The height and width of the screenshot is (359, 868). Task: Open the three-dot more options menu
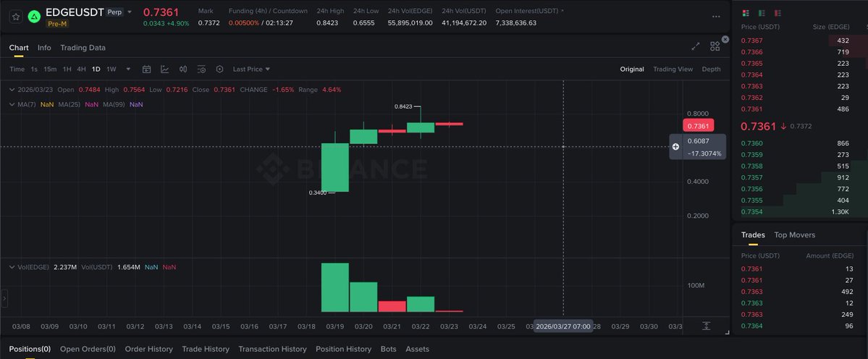(x=716, y=17)
